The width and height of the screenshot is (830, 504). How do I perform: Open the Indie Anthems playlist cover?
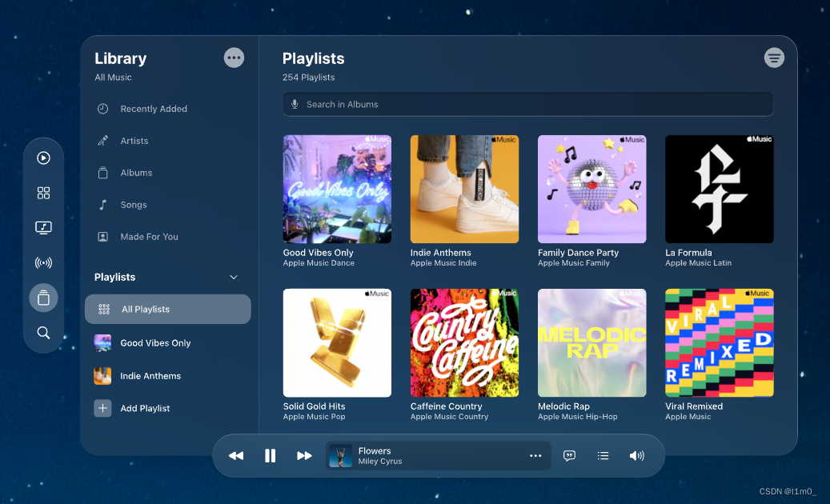tap(465, 189)
